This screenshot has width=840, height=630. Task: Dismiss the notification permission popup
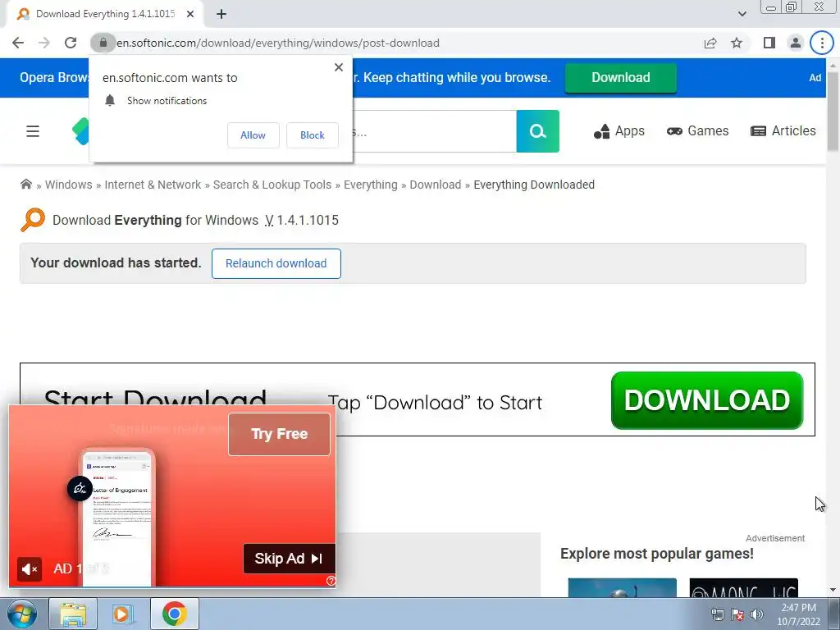[339, 67]
